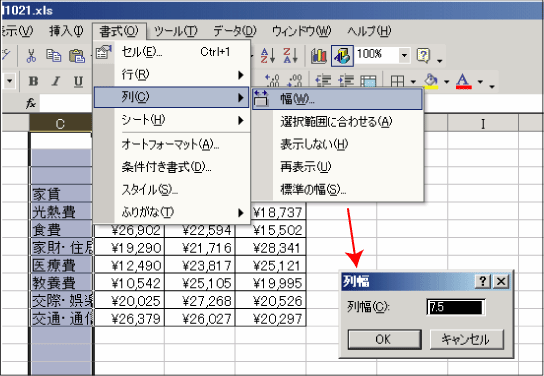Expand the fill color dropdown arrow
Screen dimensions: 544x376
coord(447,82)
